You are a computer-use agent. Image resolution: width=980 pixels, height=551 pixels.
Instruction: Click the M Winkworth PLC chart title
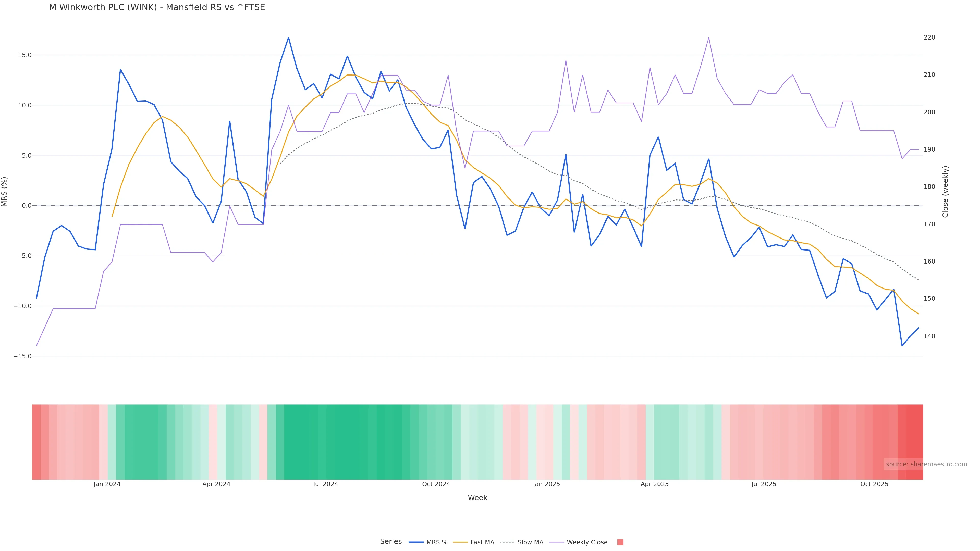pyautogui.click(x=157, y=8)
